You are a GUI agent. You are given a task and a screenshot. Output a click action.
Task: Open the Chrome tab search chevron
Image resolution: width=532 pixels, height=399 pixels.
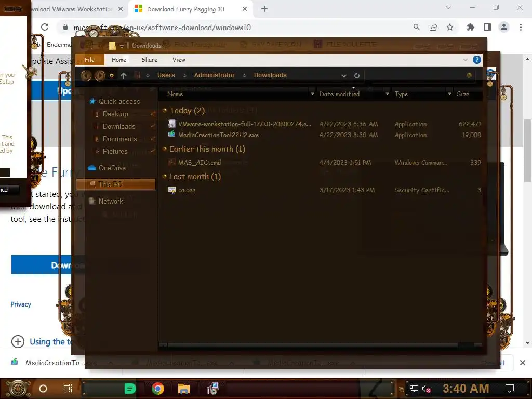coord(448,7)
